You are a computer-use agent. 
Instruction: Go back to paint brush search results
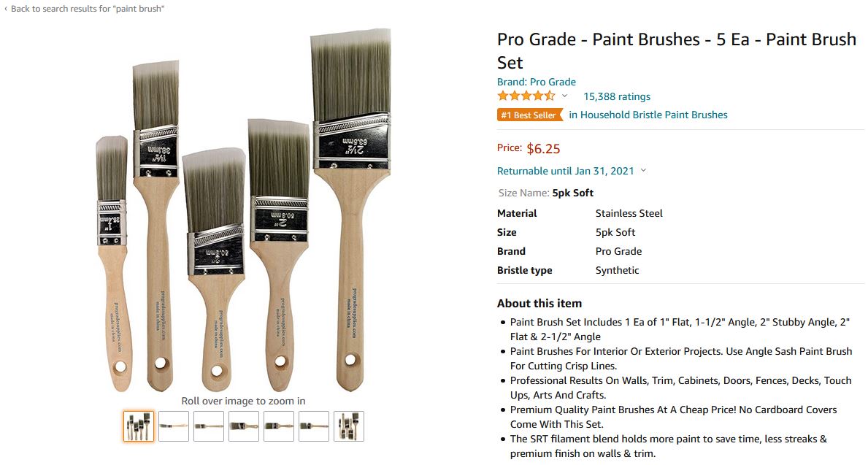click(88, 9)
